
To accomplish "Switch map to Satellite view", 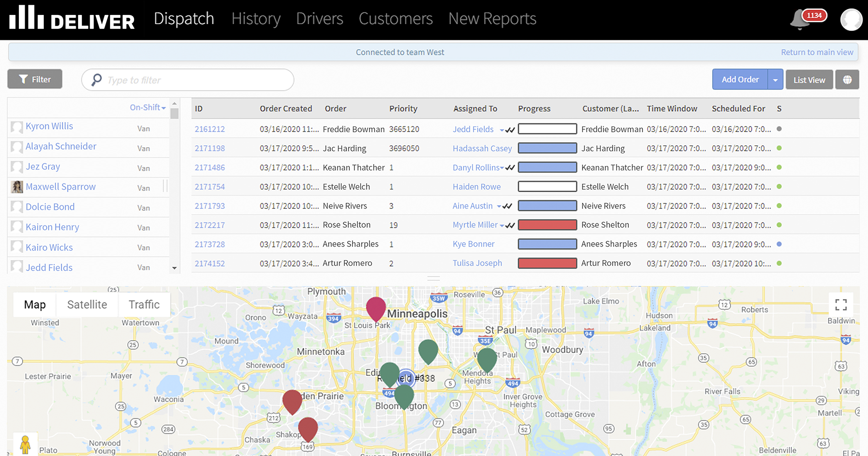I will (x=87, y=304).
